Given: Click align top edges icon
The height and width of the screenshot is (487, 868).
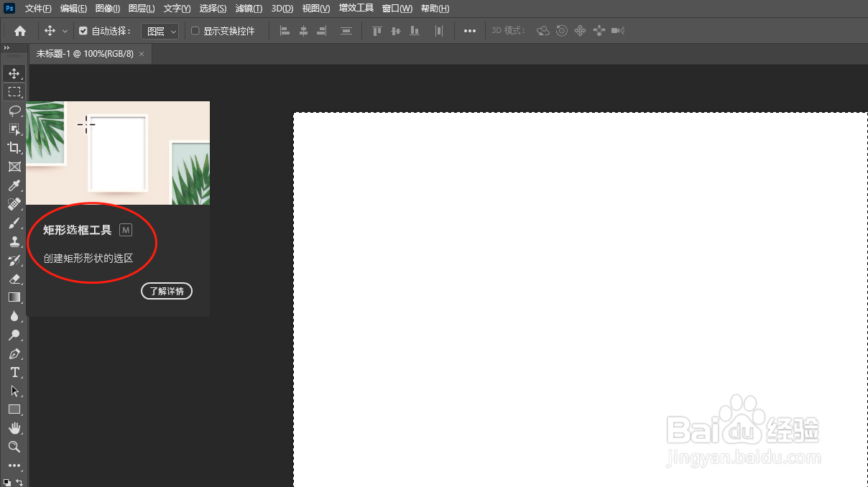Looking at the screenshot, I should coord(377,31).
